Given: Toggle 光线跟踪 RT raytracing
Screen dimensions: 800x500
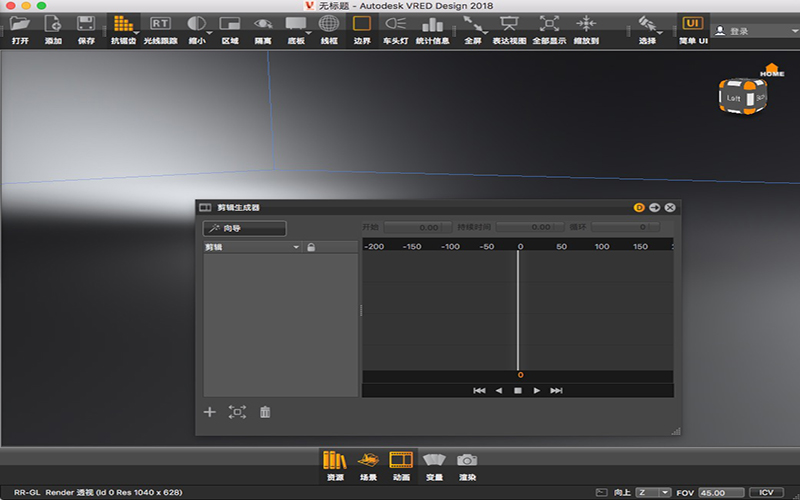Looking at the screenshot, I should (x=160, y=23).
